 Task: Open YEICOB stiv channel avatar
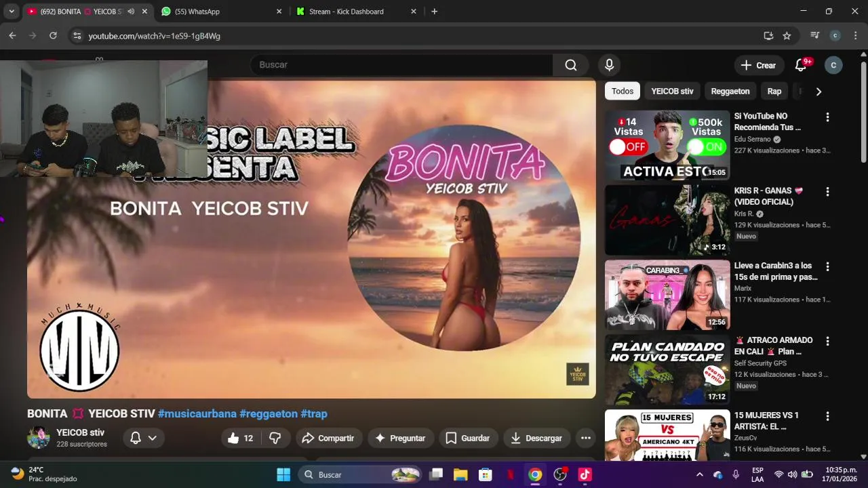click(x=38, y=438)
